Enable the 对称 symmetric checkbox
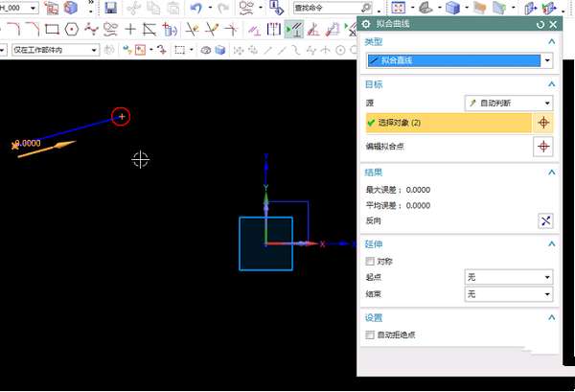575x392 pixels. click(371, 261)
